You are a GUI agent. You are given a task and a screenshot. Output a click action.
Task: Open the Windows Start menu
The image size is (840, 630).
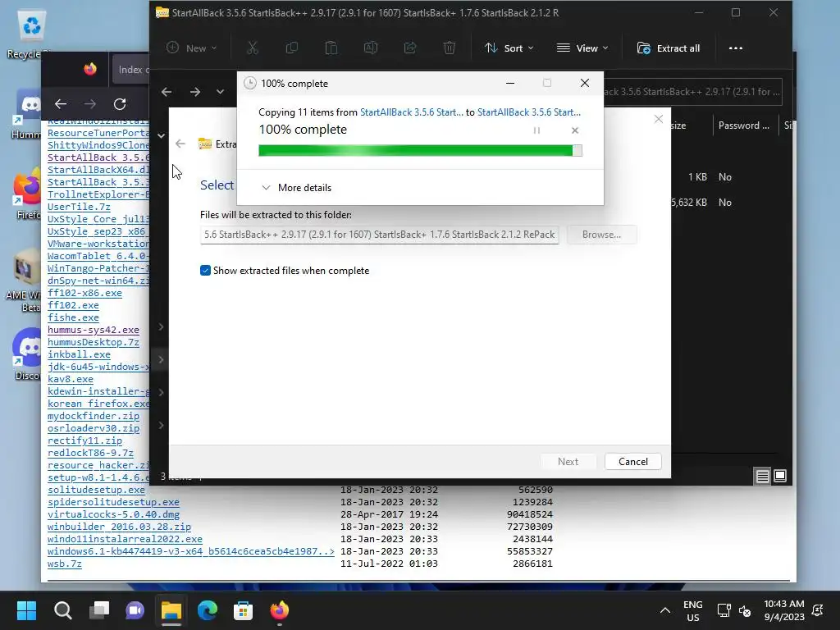click(x=26, y=610)
